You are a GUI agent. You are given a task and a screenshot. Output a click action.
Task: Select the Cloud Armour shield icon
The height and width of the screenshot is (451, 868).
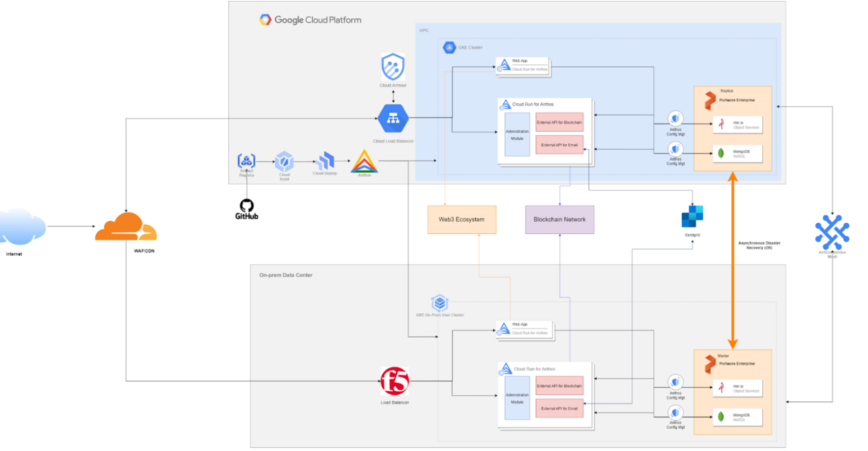tap(393, 67)
